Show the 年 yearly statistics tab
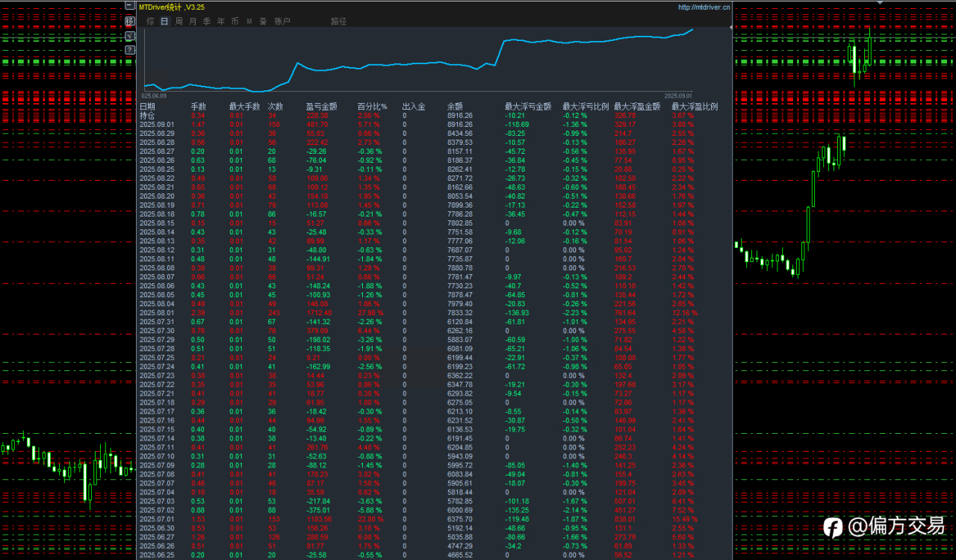The width and height of the screenshot is (956, 560). pos(221,22)
